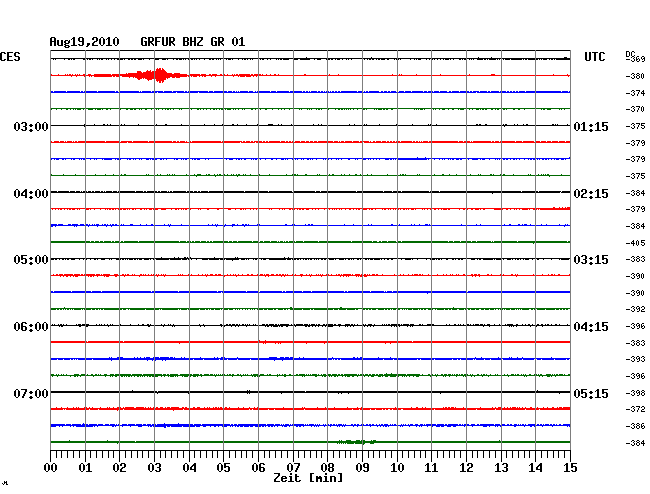Click the green trace burst near minute 09

pyautogui.click(x=357, y=442)
